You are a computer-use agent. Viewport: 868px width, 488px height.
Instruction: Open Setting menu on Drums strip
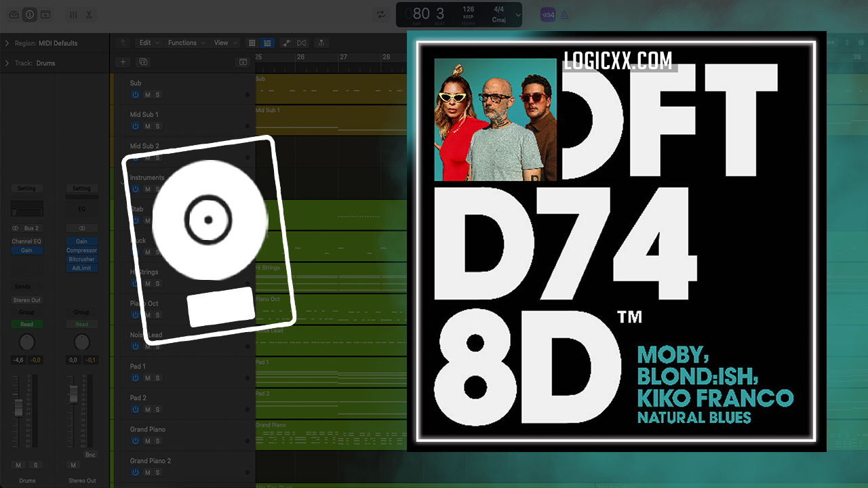[26, 188]
